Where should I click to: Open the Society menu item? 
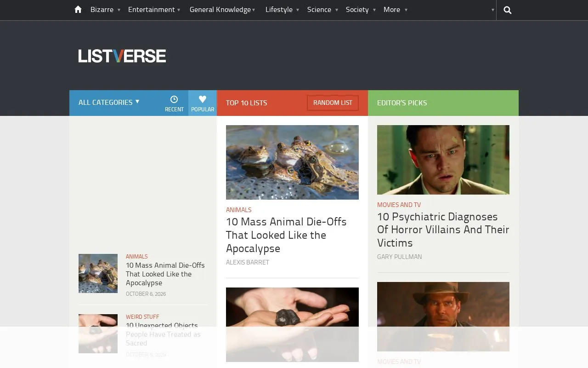pyautogui.click(x=357, y=10)
